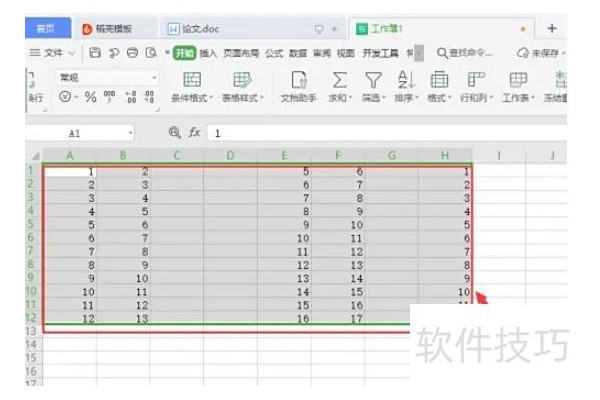
Task: Switch to the 数据 Data tab
Action: [298, 53]
